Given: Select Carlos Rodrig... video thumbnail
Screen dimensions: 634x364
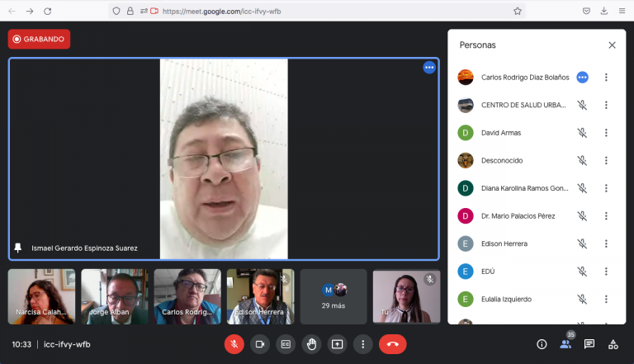Looking at the screenshot, I should point(187,296).
